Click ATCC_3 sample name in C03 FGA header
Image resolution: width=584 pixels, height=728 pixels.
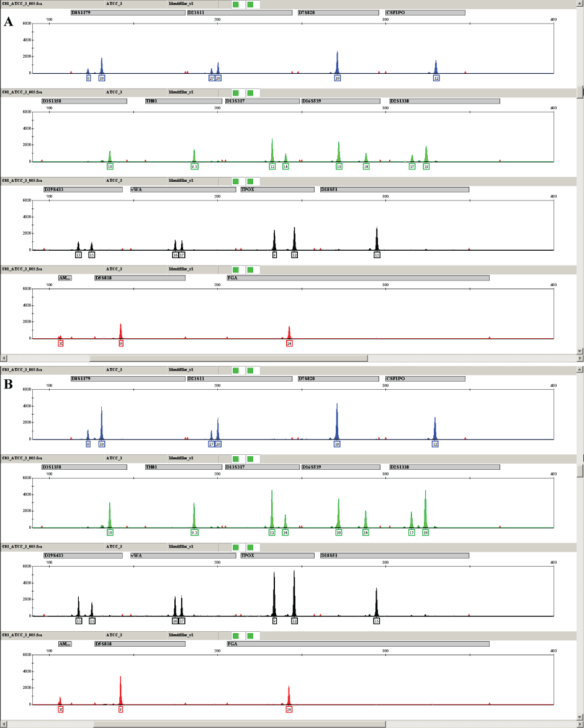click(114, 635)
